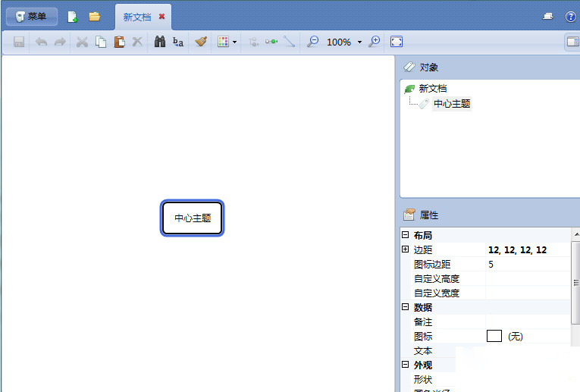Screen dimensions: 580x392
Task: Collapse the 数据 property group
Action: point(406,307)
